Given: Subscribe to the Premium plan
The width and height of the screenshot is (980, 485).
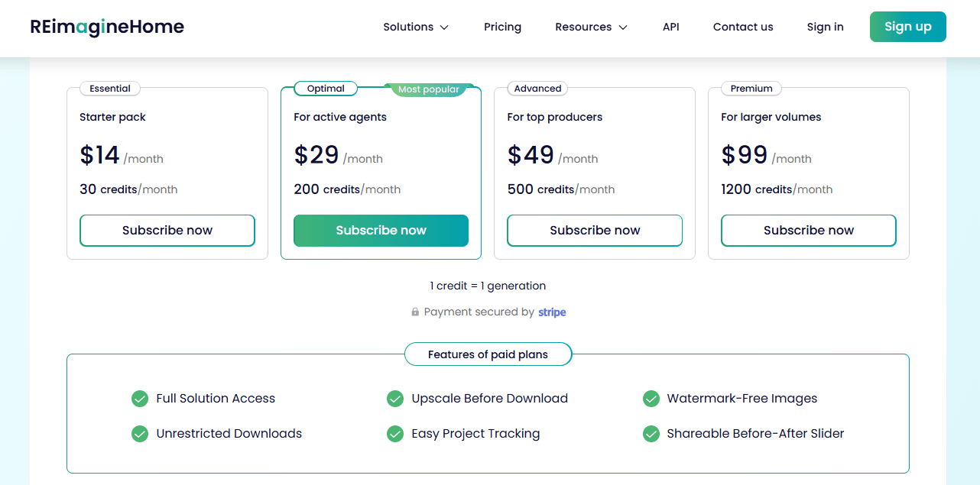Looking at the screenshot, I should point(808,230).
